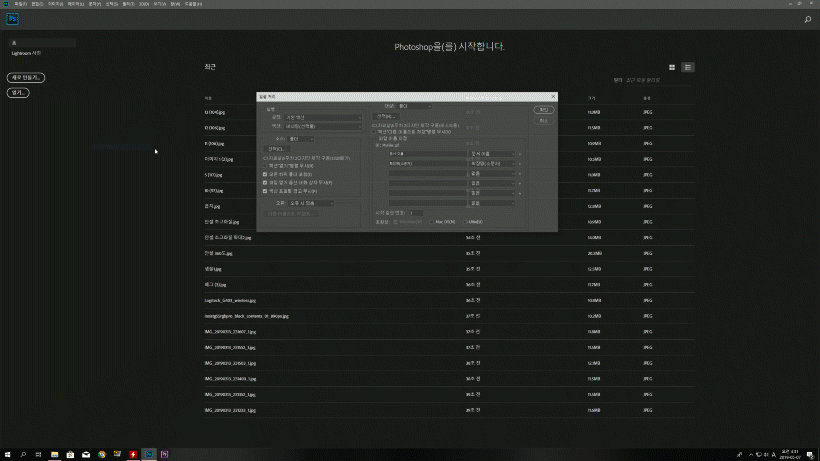This screenshot has width=820, height=461.
Task: Click the IME language indicator A
Action: [773, 455]
